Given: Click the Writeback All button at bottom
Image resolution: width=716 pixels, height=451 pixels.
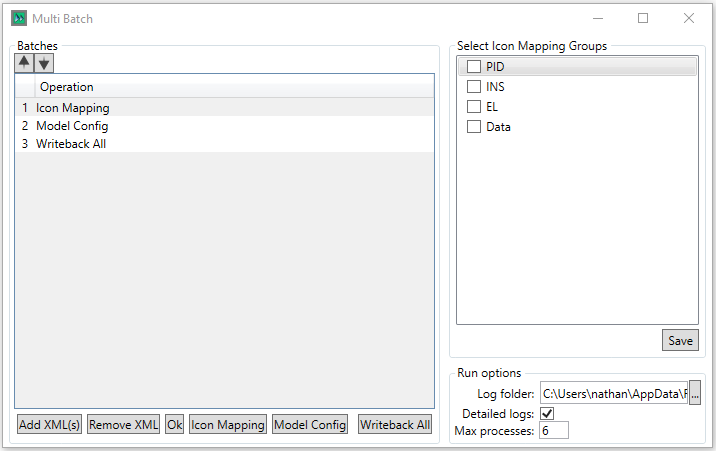Looking at the screenshot, I should click(x=395, y=425).
